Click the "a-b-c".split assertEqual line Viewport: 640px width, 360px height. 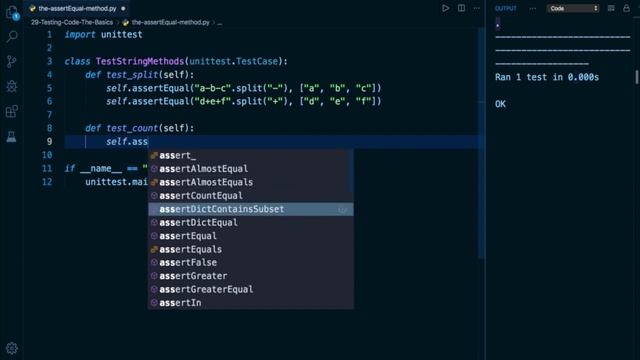tap(244, 88)
